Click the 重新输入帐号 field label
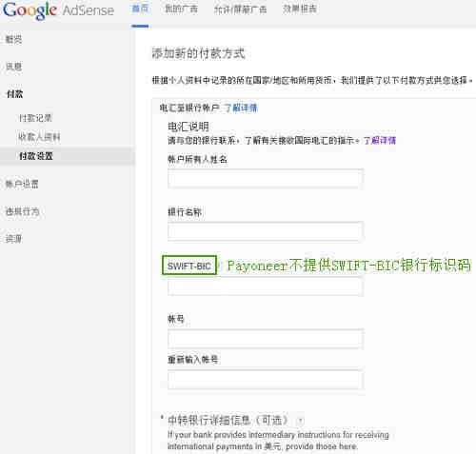The width and height of the screenshot is (476, 454). click(193, 360)
